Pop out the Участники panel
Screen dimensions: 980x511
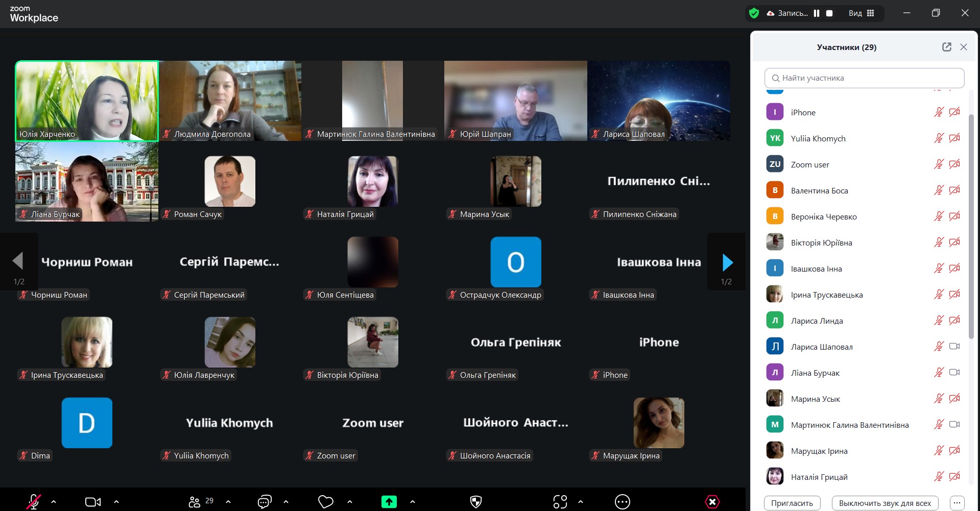pyautogui.click(x=946, y=47)
